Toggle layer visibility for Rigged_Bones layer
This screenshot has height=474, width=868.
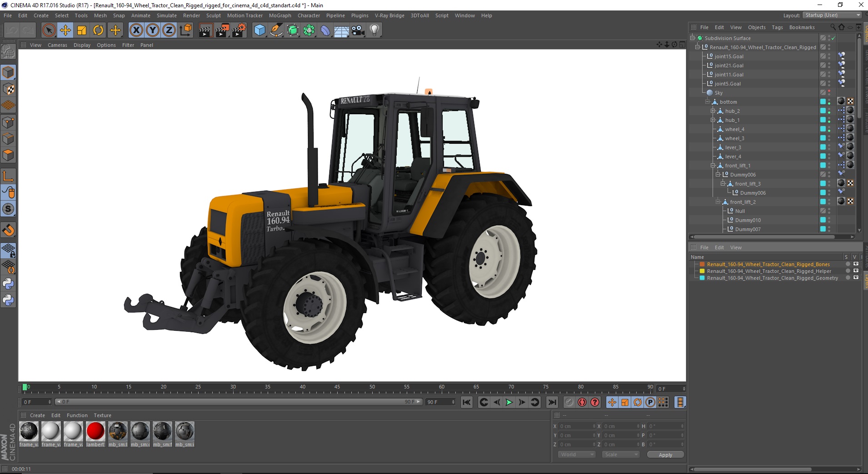pyautogui.click(x=856, y=264)
